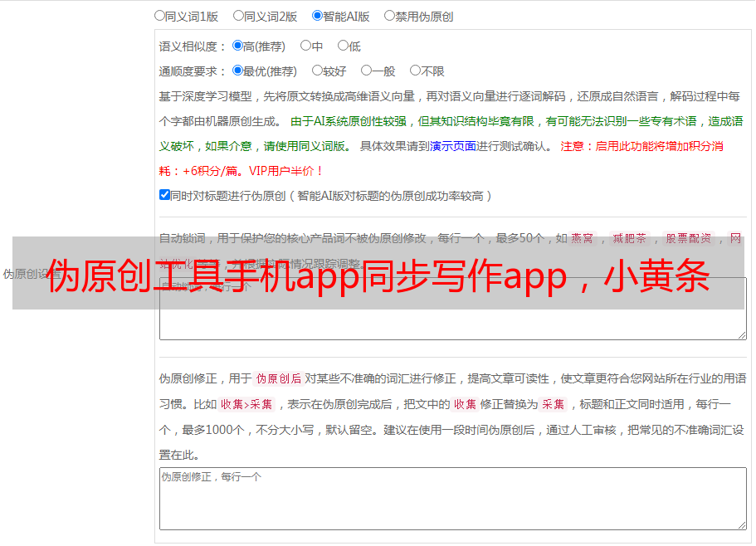Screen dimensions: 756x546
Task: Click the 收集>采集 example tag
Action: (x=246, y=405)
